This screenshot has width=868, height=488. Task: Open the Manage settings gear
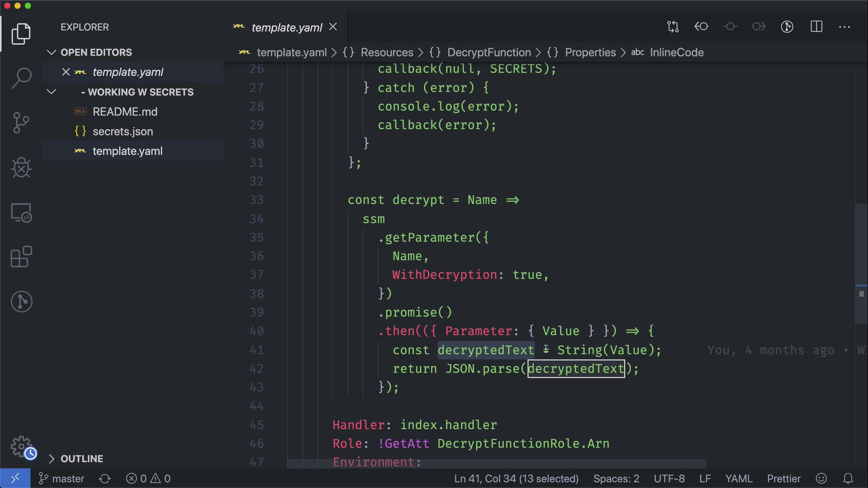click(21, 446)
